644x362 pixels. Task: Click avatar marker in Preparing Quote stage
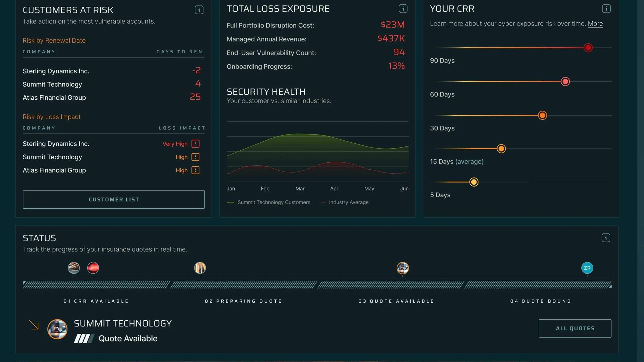point(200,268)
